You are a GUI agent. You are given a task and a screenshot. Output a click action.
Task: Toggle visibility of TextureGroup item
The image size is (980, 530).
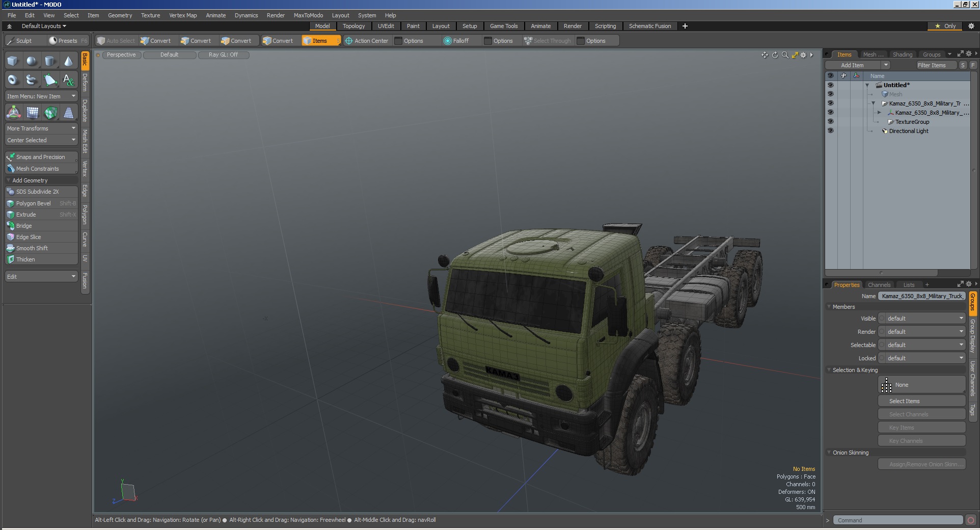[x=831, y=122]
